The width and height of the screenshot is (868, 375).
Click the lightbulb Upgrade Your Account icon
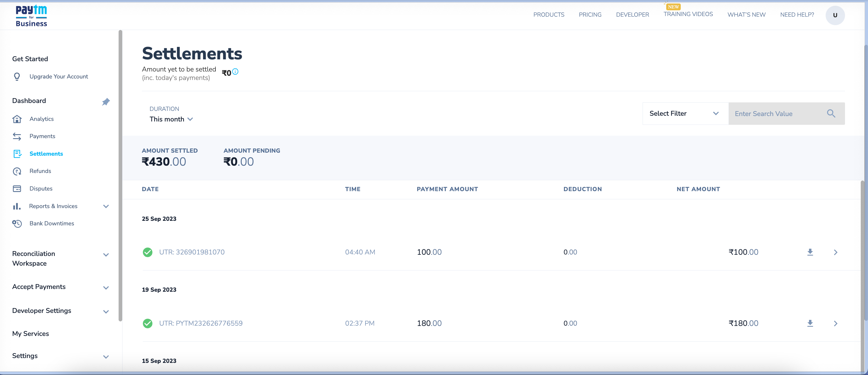coord(17,77)
